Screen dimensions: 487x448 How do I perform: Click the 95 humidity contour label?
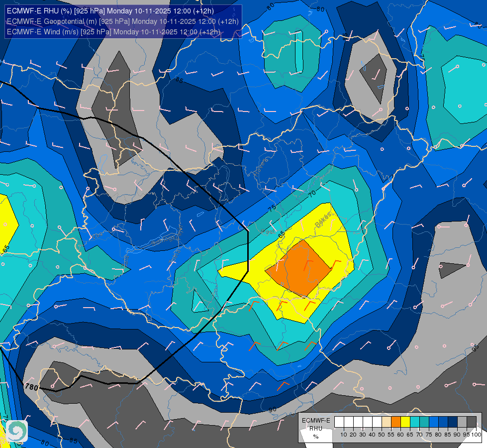click(x=475, y=347)
